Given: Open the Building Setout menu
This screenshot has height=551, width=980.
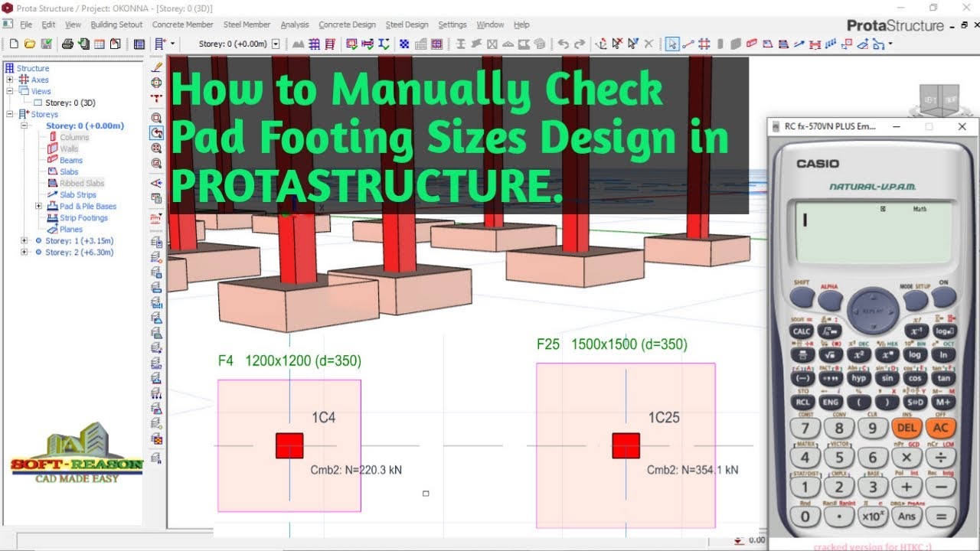Looking at the screenshot, I should pos(116,24).
